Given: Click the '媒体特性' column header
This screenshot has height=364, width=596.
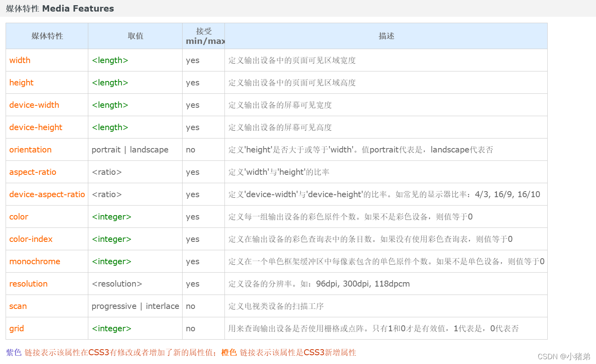Looking at the screenshot, I should coord(47,36).
